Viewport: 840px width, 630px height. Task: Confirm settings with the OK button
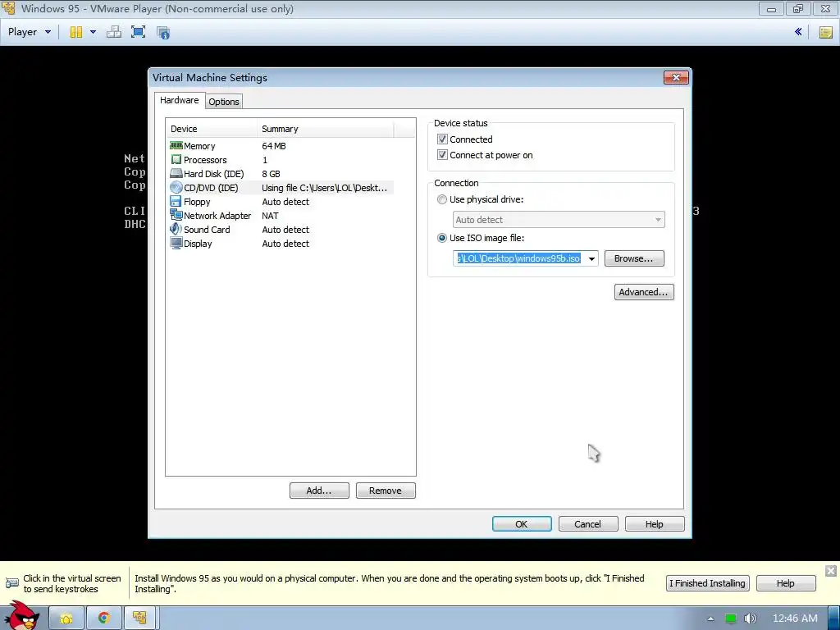pyautogui.click(x=522, y=524)
